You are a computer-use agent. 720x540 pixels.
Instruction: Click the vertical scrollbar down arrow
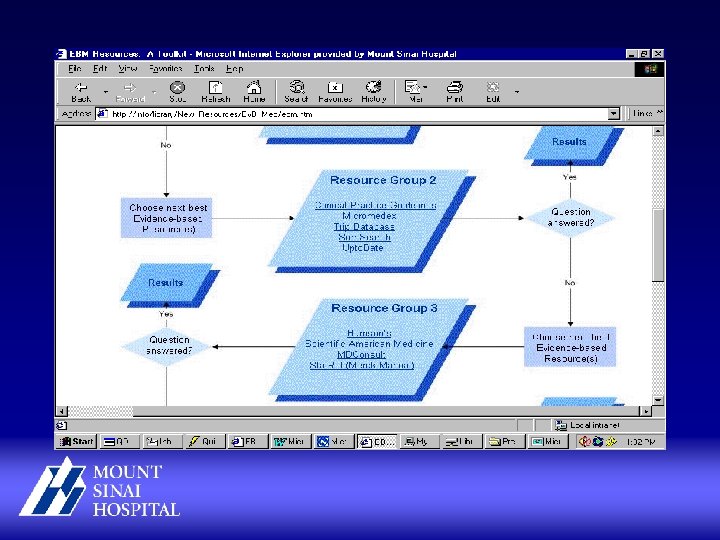point(658,400)
